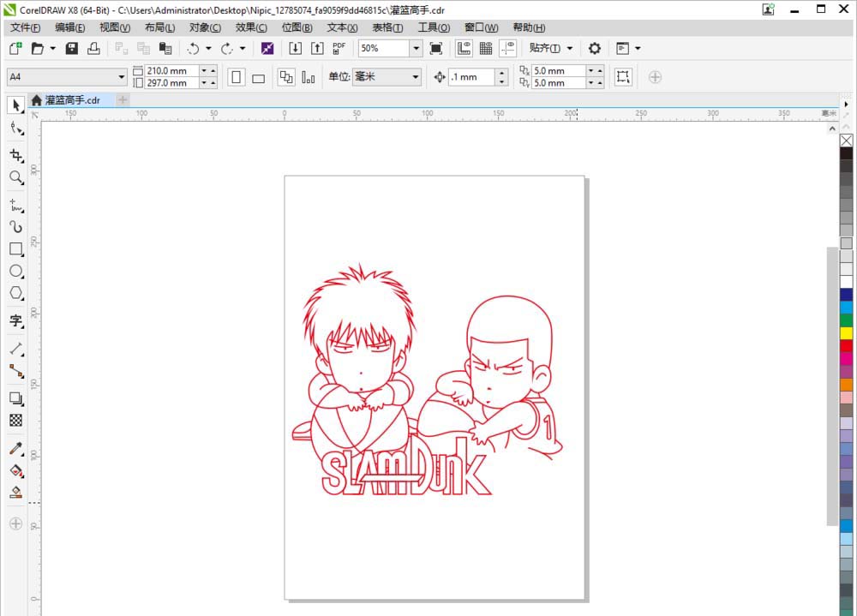Select the Parallel Dimension tool

point(15,349)
